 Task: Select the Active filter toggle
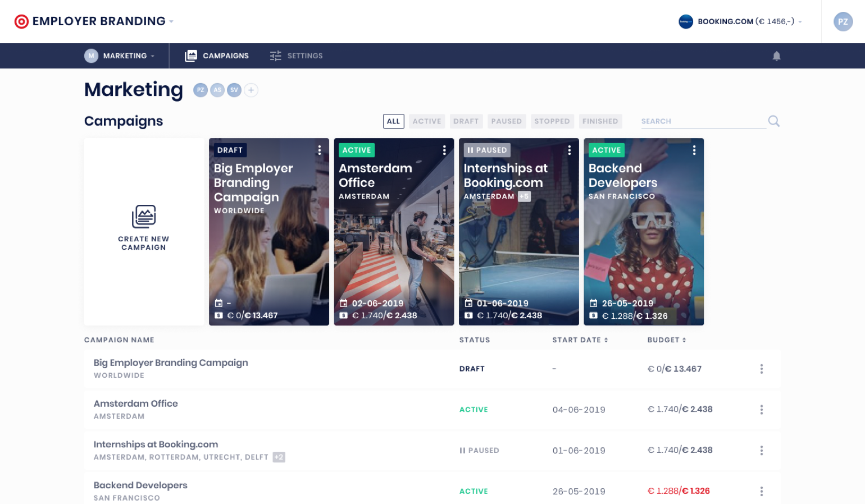pos(427,121)
